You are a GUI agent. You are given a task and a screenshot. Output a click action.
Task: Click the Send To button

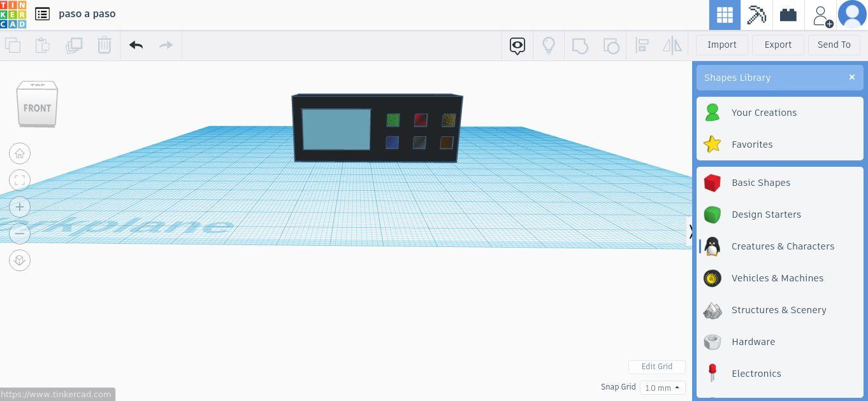[x=834, y=45]
